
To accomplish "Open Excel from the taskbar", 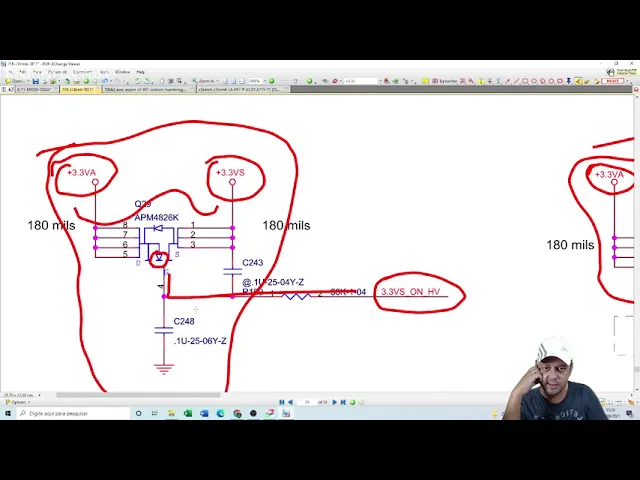I will point(188,413).
